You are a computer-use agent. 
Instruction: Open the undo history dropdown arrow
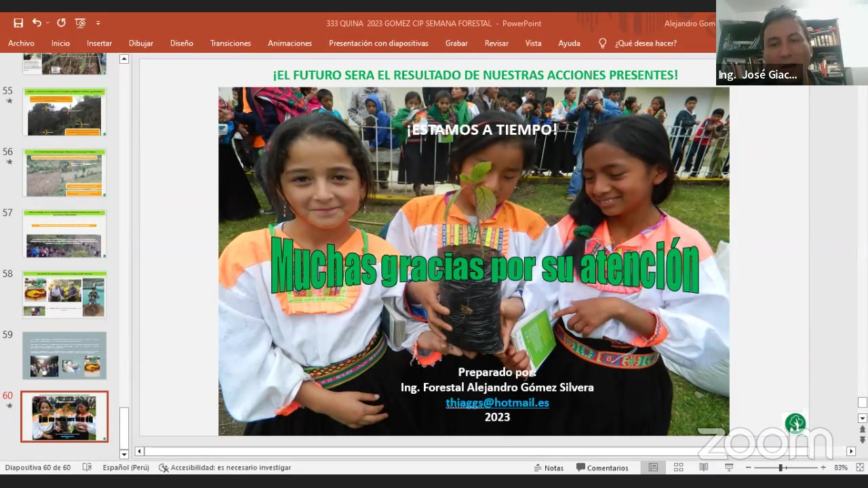coord(47,23)
